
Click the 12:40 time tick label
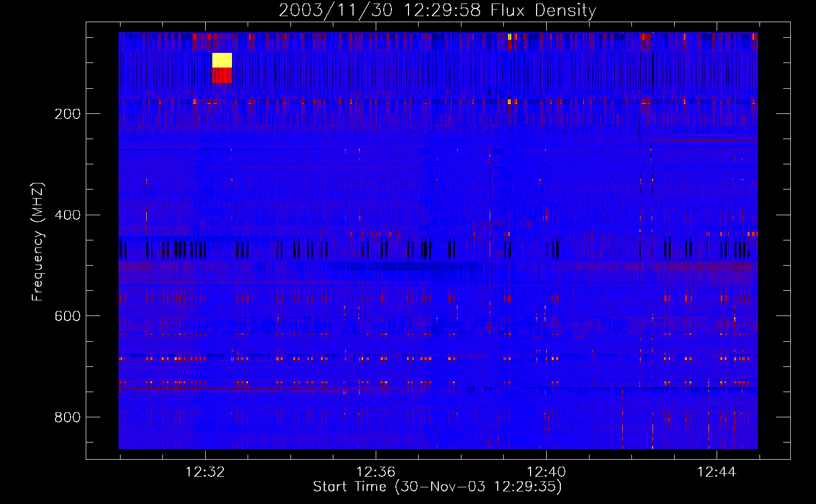[546, 472]
